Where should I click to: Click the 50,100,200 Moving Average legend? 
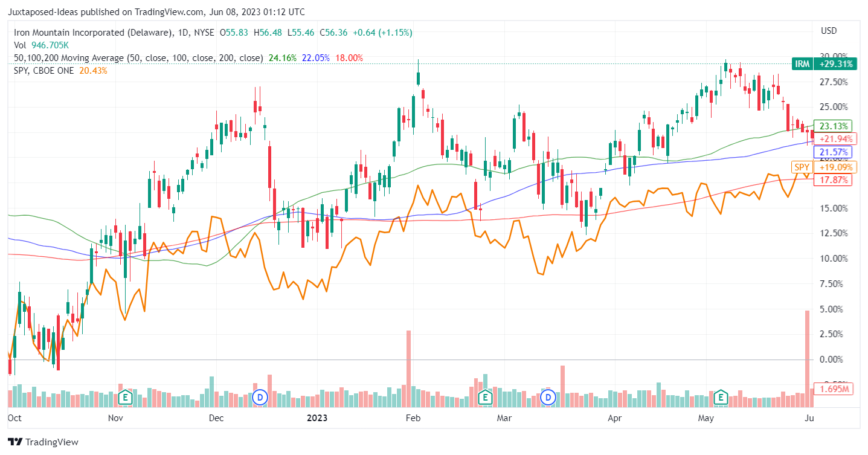pyautogui.click(x=139, y=58)
